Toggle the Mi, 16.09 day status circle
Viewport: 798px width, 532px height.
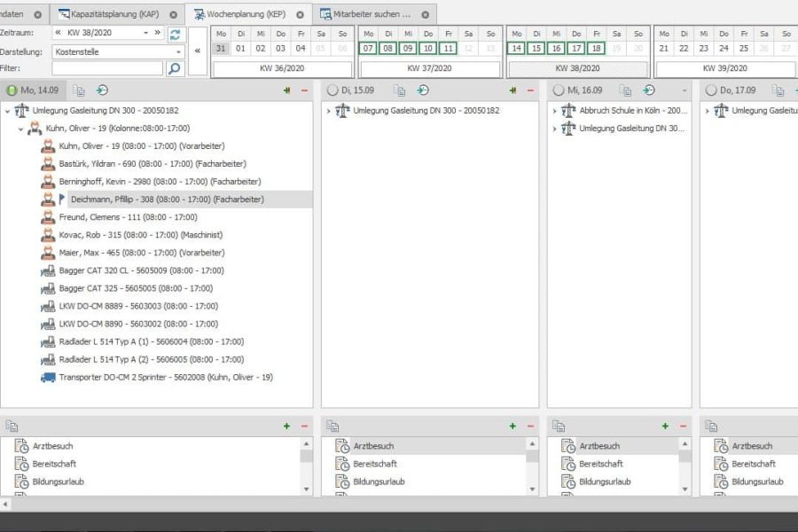point(558,90)
